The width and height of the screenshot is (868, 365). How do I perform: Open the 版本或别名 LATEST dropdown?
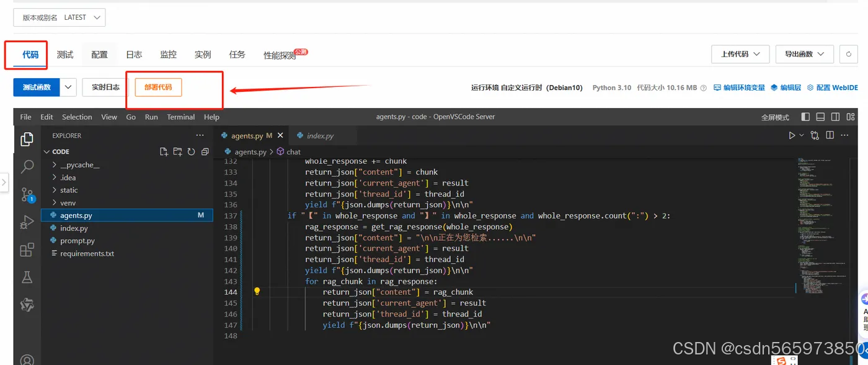coord(60,17)
